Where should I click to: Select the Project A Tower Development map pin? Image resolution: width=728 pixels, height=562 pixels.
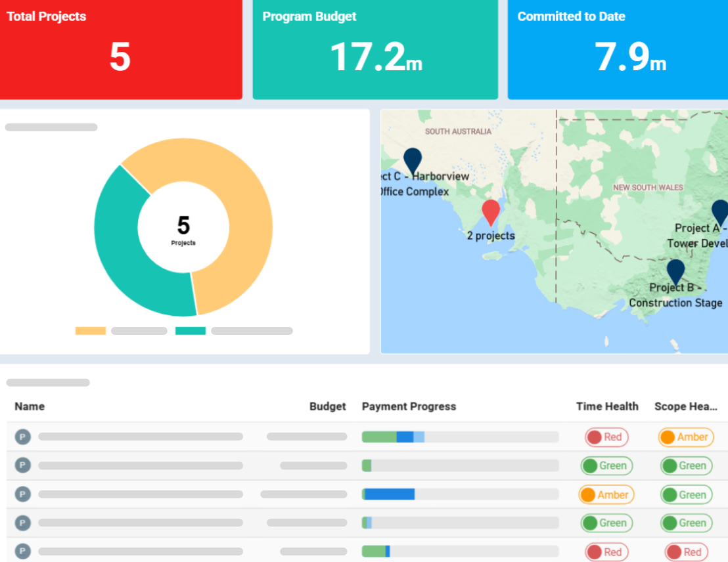(x=720, y=213)
